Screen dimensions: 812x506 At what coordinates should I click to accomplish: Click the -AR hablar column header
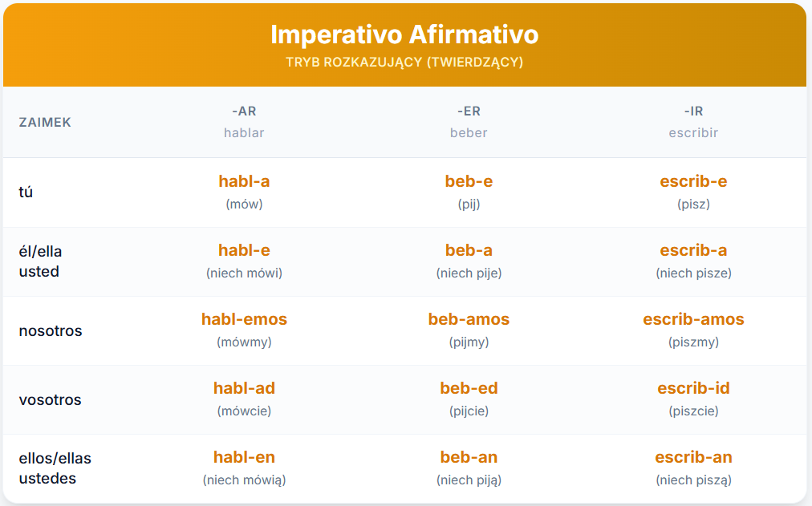pos(244,122)
